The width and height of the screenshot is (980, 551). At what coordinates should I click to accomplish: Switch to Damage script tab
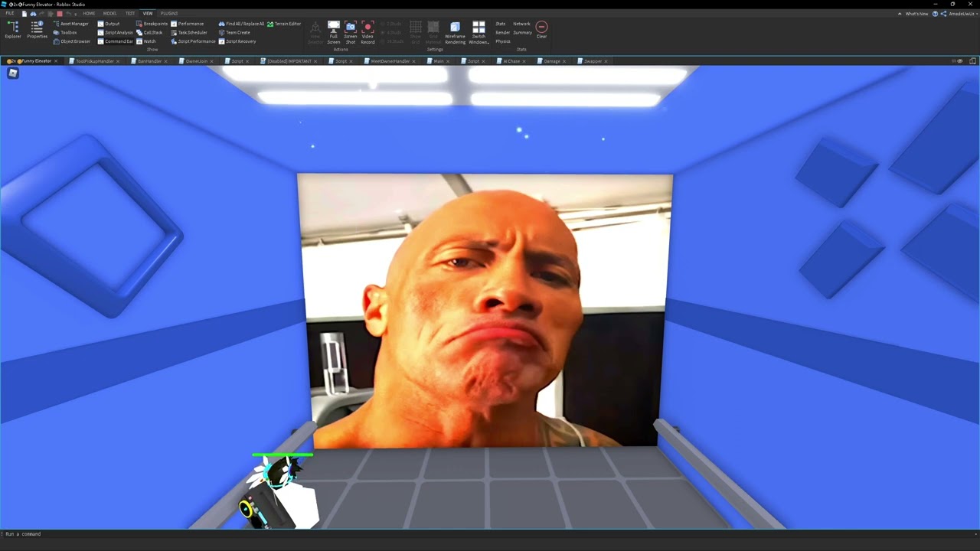(x=550, y=61)
